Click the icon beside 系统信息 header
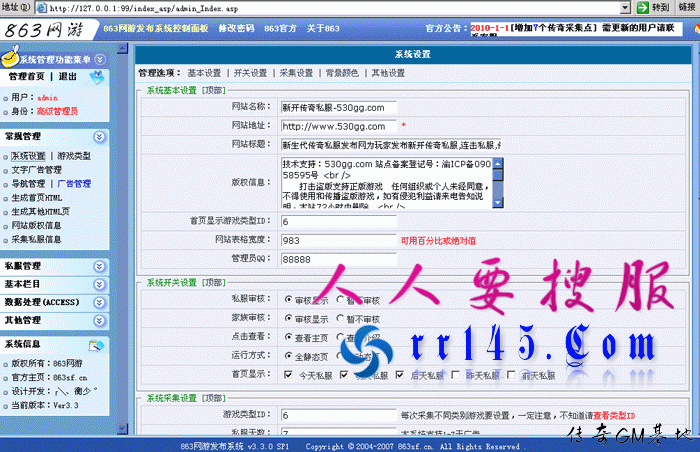This screenshot has height=452, width=700. [x=98, y=345]
